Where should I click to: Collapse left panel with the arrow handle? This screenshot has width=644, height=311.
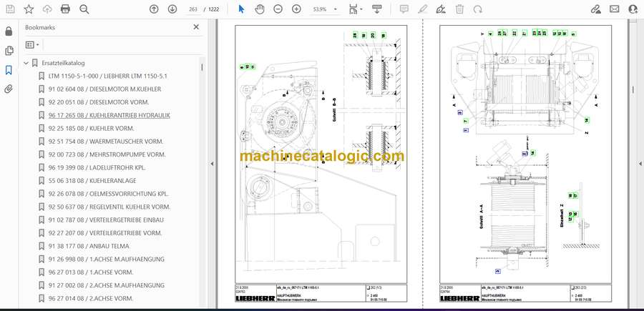213,164
